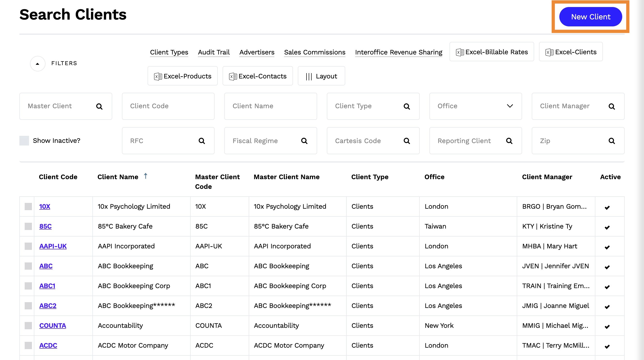644x360 pixels.
Task: Open client code AAPI-UK link
Action: tap(53, 246)
